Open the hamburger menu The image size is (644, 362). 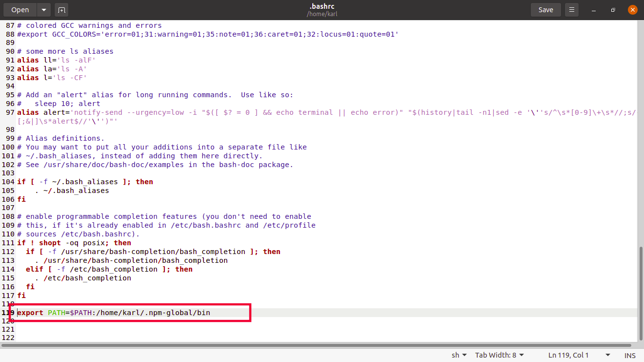[x=572, y=10]
